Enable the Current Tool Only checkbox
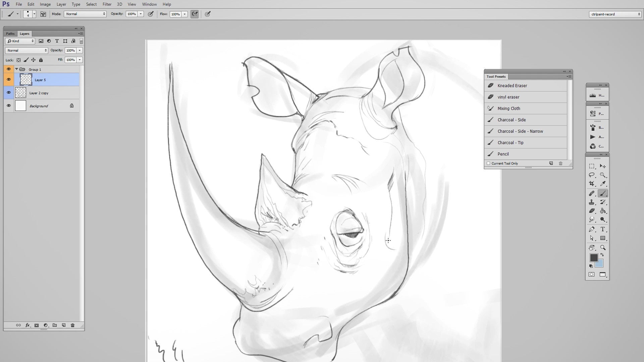This screenshot has height=362, width=644. [488, 163]
